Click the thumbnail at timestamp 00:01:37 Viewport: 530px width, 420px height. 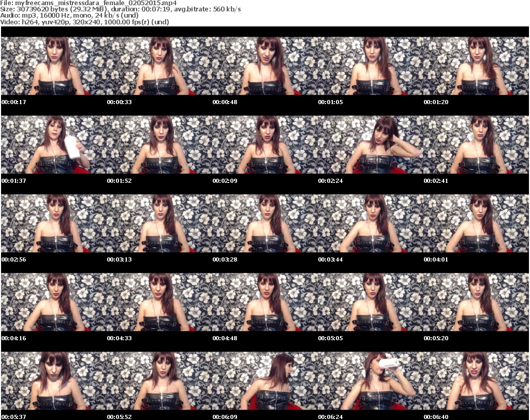(x=54, y=144)
